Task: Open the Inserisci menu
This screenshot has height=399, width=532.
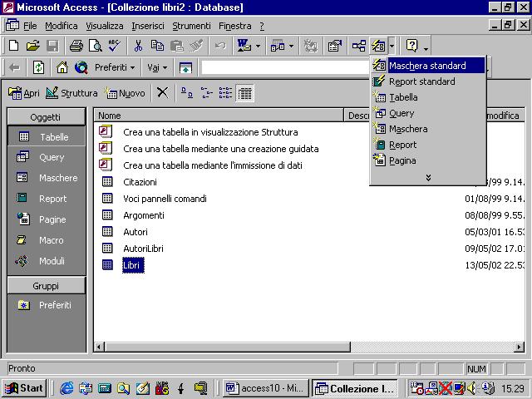Action: pos(148,26)
